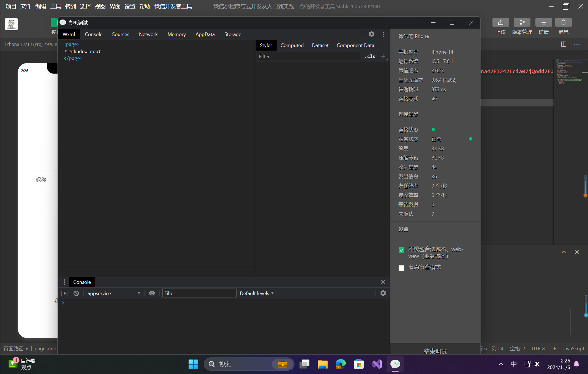Toggle the console sidebar panel icon
Viewport: 588px width, 374px height.
click(64, 293)
